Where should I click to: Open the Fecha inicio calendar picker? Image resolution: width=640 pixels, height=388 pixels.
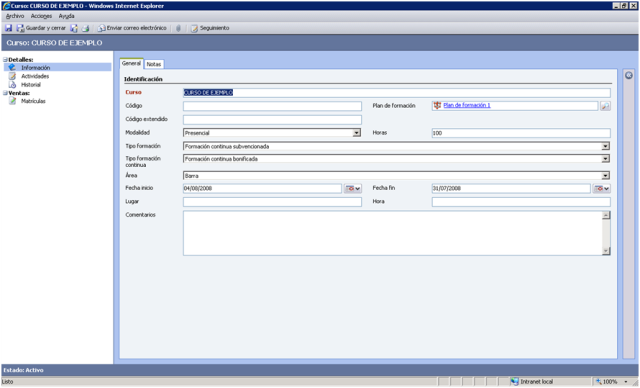(x=353, y=188)
